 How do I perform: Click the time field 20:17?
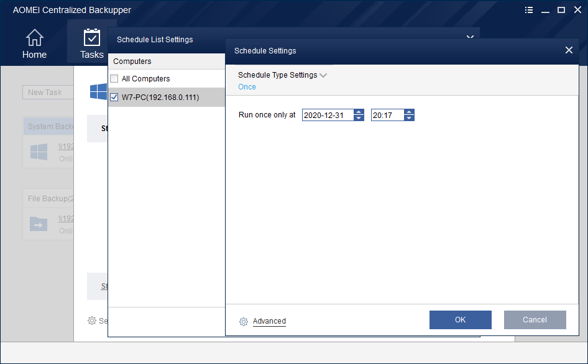pos(387,115)
